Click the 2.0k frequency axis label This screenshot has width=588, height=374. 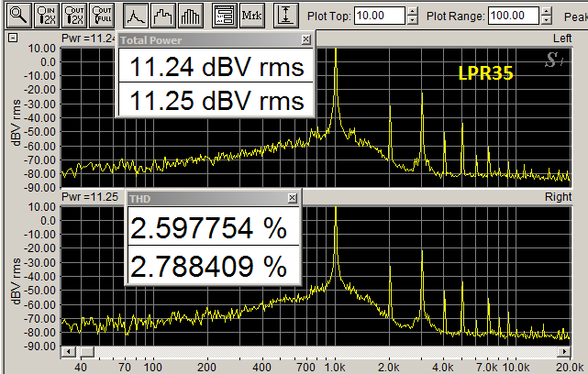tap(389, 367)
